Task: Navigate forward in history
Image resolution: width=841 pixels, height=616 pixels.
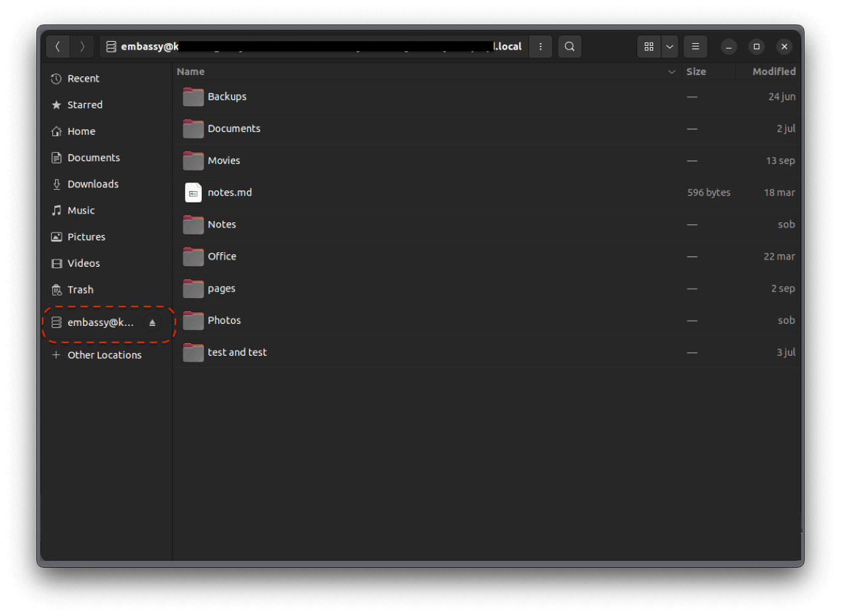Action: coord(82,46)
